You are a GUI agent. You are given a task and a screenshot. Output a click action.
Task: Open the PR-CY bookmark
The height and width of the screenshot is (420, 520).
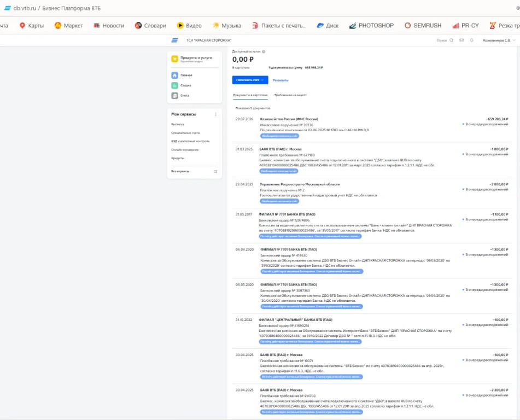click(466, 26)
